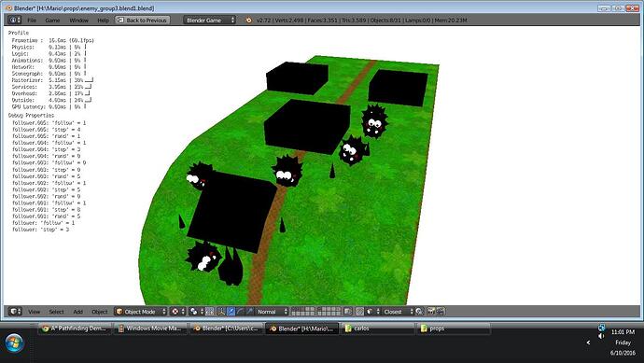Open the props folder taskbar item
The image size is (644, 363).
click(454, 328)
